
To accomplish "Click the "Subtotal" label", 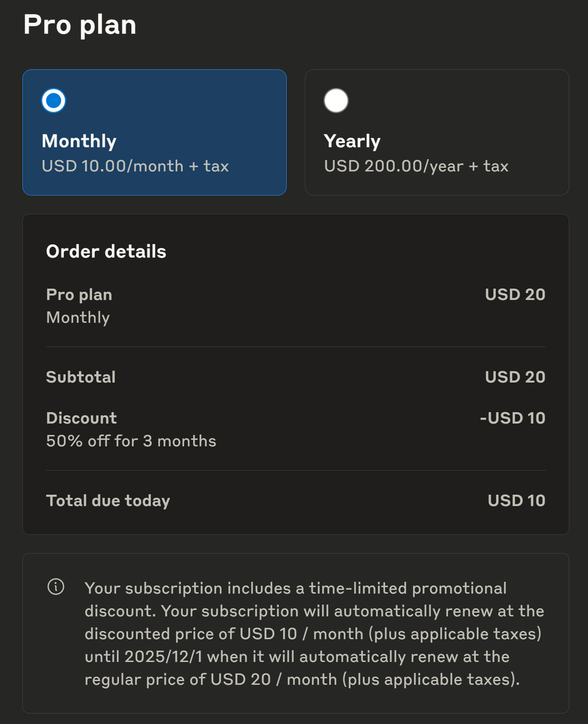I will point(81,377).
